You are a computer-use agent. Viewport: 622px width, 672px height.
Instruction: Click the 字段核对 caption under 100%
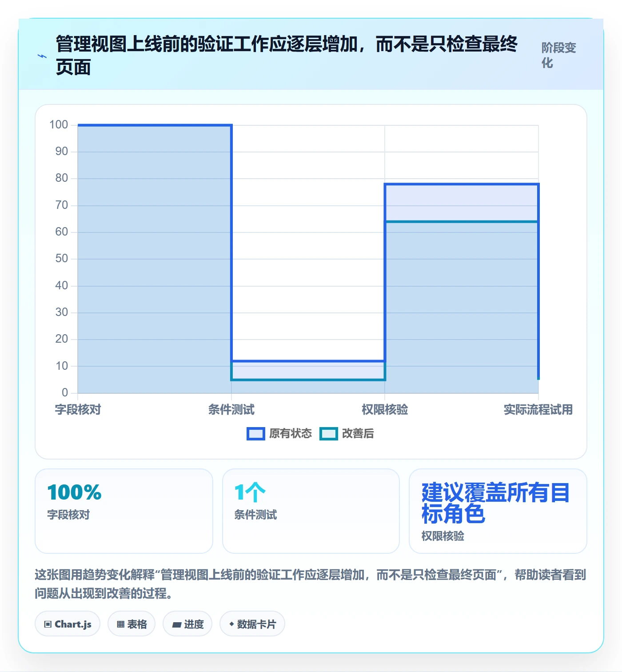68,515
